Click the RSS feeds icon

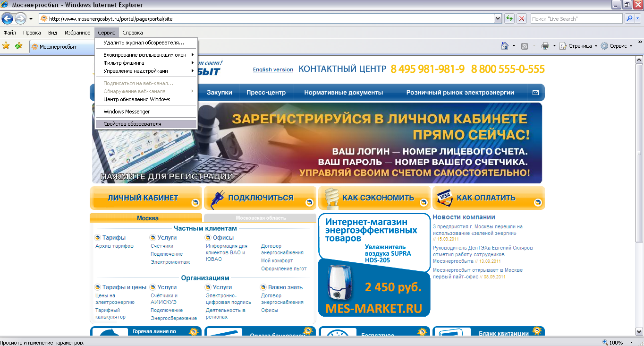pyautogui.click(x=525, y=46)
